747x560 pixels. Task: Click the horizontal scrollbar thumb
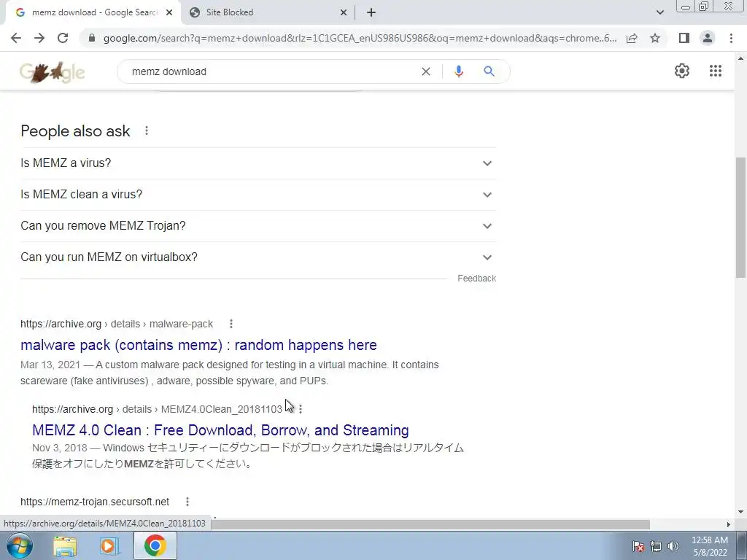430,524
